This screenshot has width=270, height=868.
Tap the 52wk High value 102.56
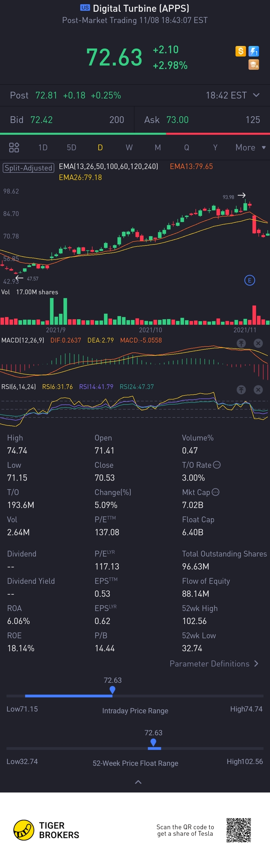click(194, 621)
